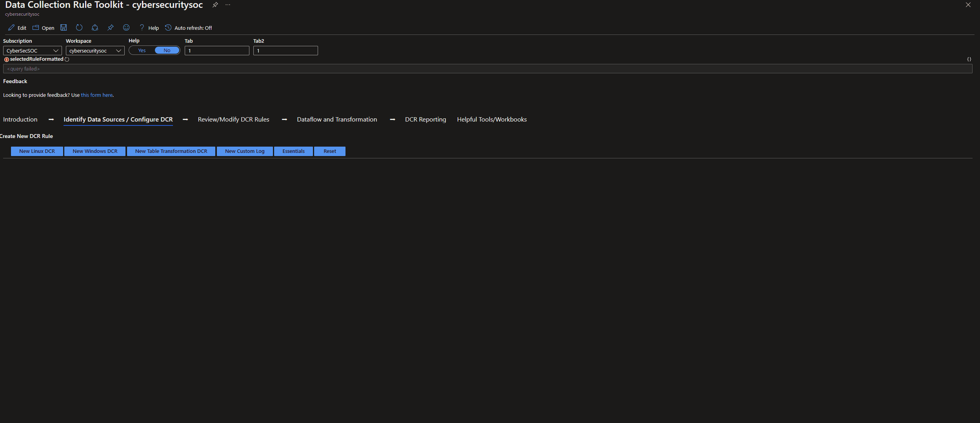Refresh the workbook with the circular arrow icon

tap(79, 27)
